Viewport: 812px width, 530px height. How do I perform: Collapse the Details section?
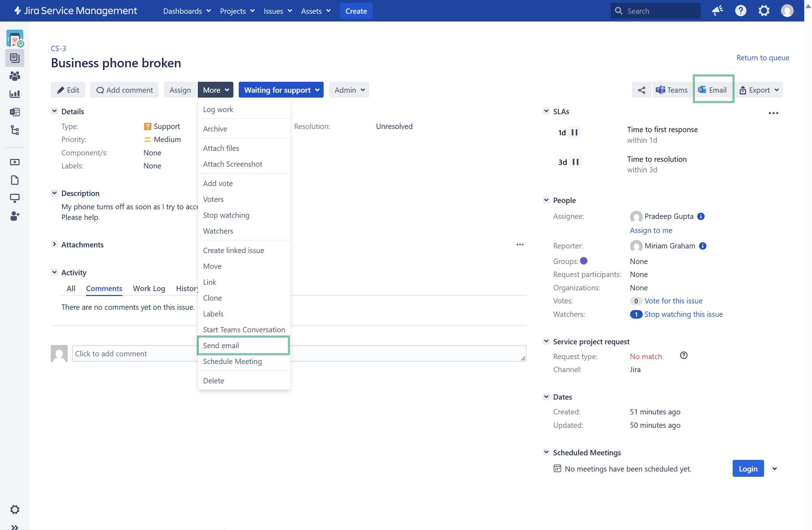point(55,111)
